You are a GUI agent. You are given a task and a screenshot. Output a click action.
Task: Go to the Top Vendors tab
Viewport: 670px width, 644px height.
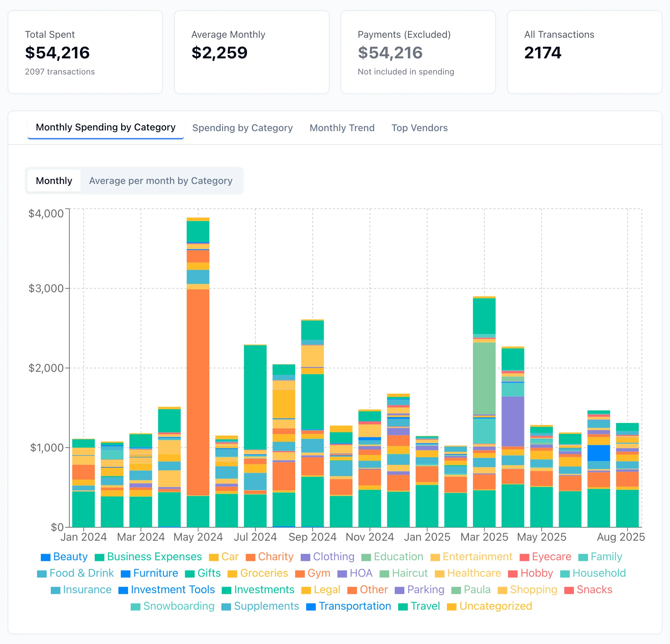(x=419, y=128)
